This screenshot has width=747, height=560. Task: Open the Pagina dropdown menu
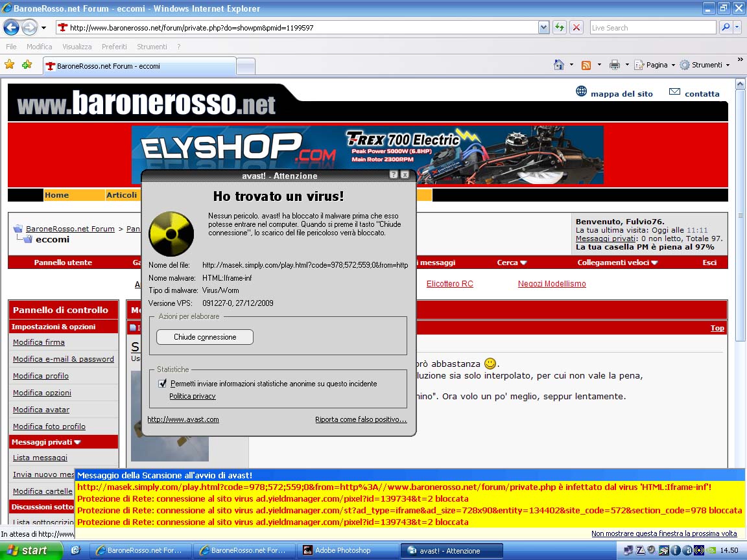click(656, 65)
